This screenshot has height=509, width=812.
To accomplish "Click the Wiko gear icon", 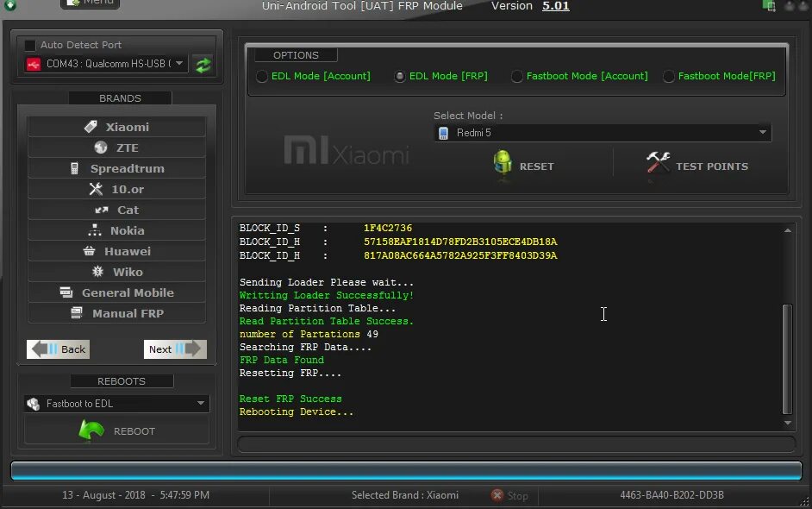I will pyautogui.click(x=98, y=272).
